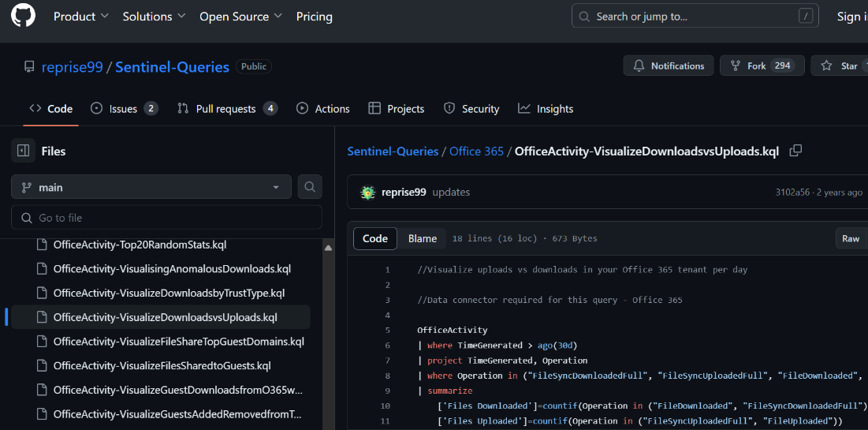Copy the file path icon
The image size is (868, 430).
pyautogui.click(x=795, y=151)
